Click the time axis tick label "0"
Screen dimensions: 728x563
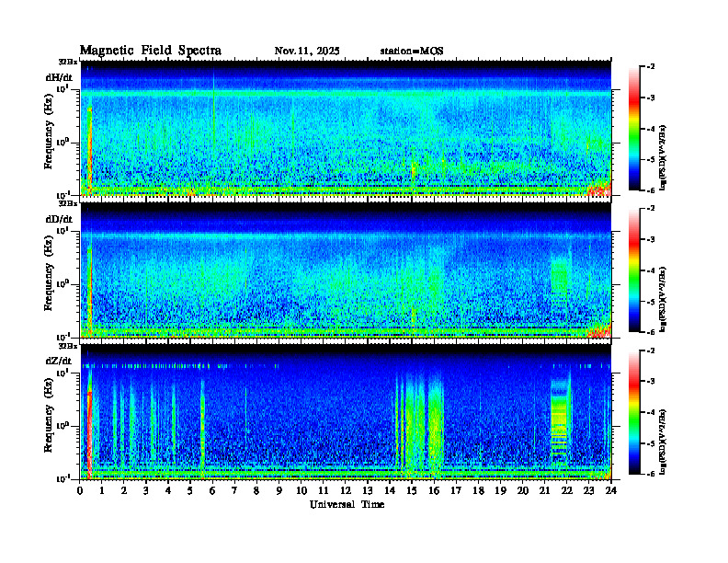(x=80, y=490)
